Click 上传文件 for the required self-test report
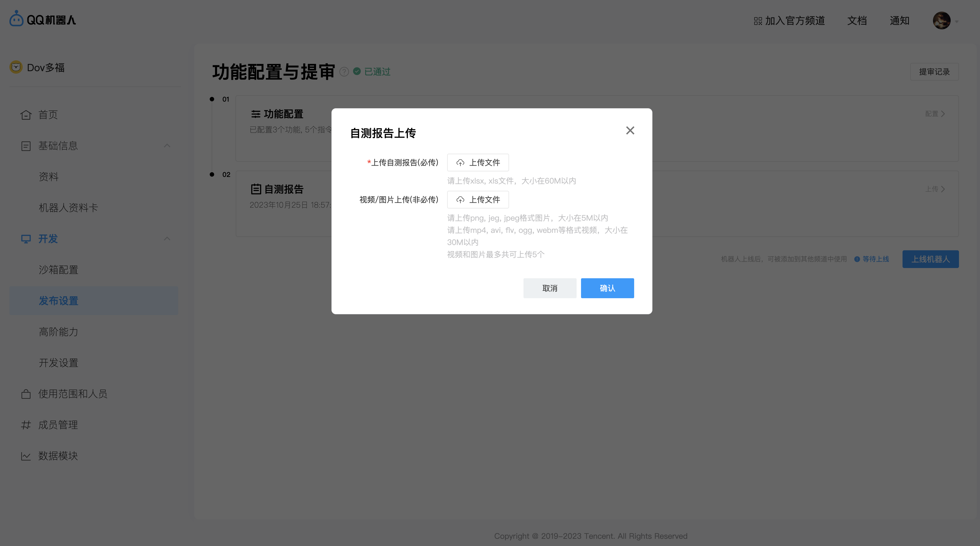Image resolution: width=980 pixels, height=546 pixels. coord(478,163)
